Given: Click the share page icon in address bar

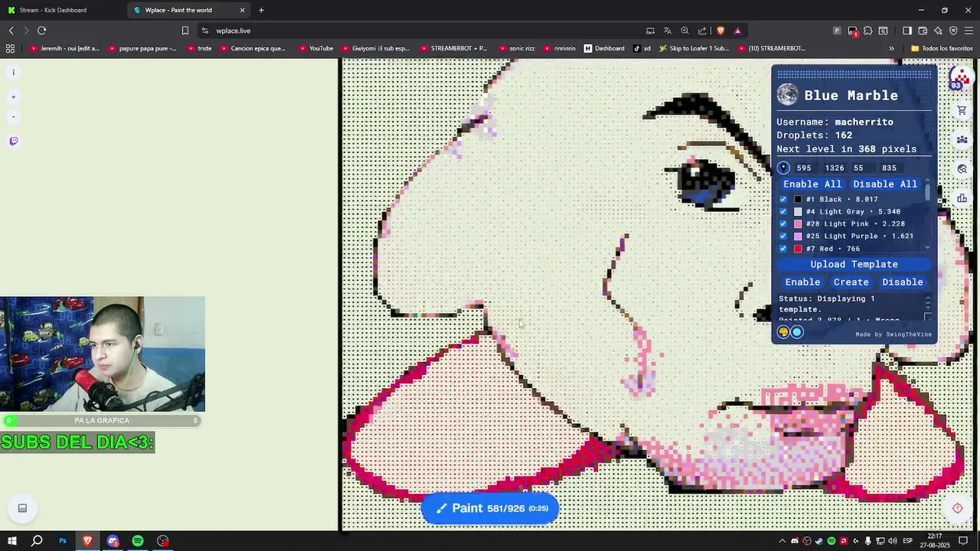Looking at the screenshot, I should 703,31.
